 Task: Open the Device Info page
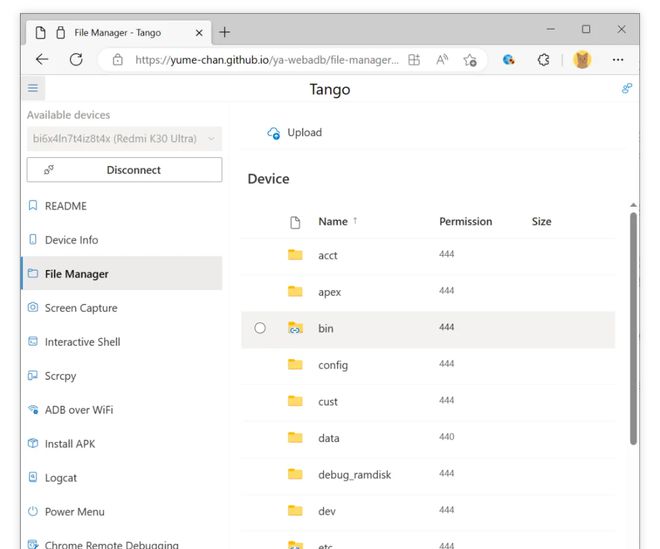(x=71, y=240)
